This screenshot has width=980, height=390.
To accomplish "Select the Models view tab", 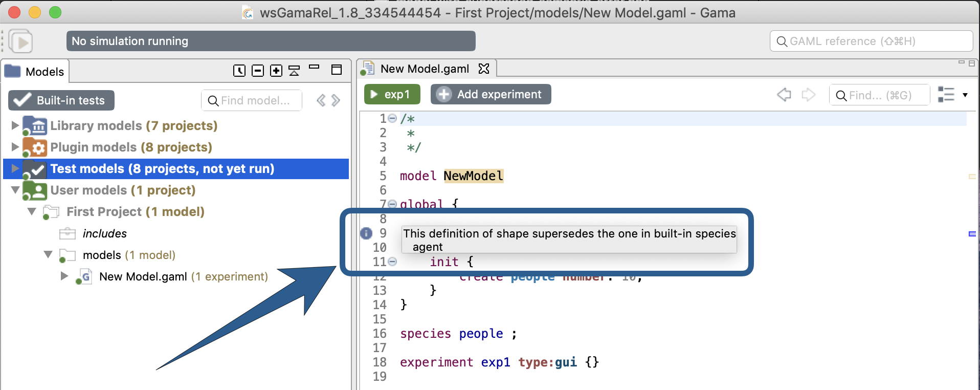I will [x=35, y=71].
